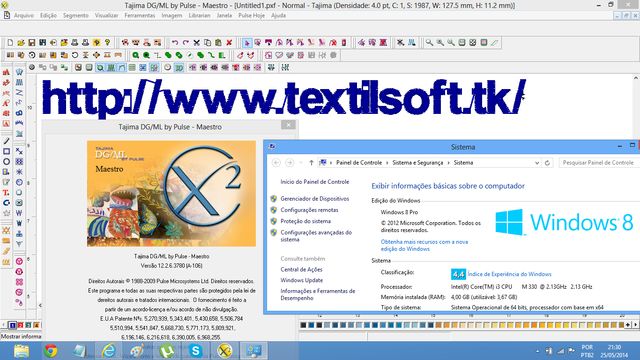Select thread color 2 red box
Screen dimensions: 640x360
pyautogui.click(x=20, y=325)
